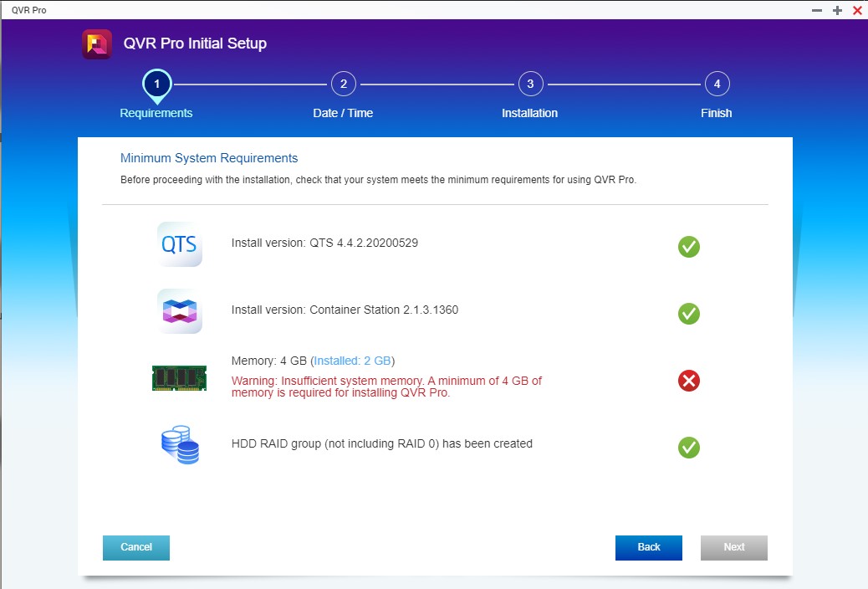The height and width of the screenshot is (589, 868).
Task: Select the QTS application icon
Action: pos(178,244)
